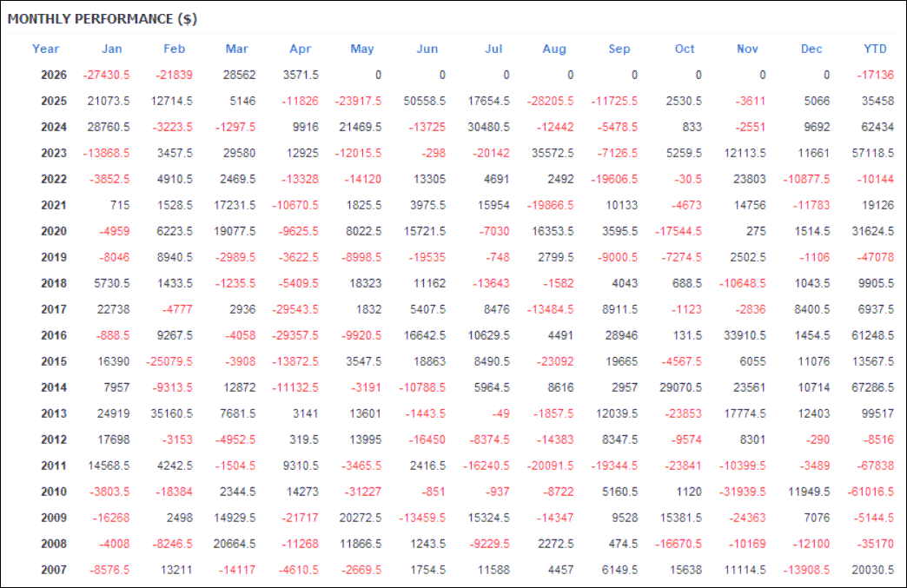Click 2008 March value 20664.5
This screenshot has height=588, width=907.
click(235, 544)
